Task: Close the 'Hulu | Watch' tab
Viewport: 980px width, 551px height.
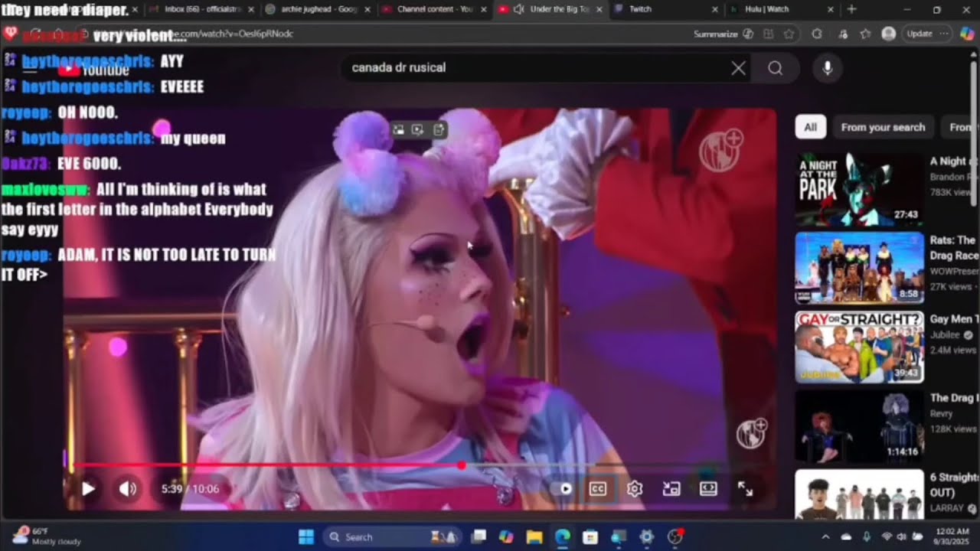Action: (831, 9)
